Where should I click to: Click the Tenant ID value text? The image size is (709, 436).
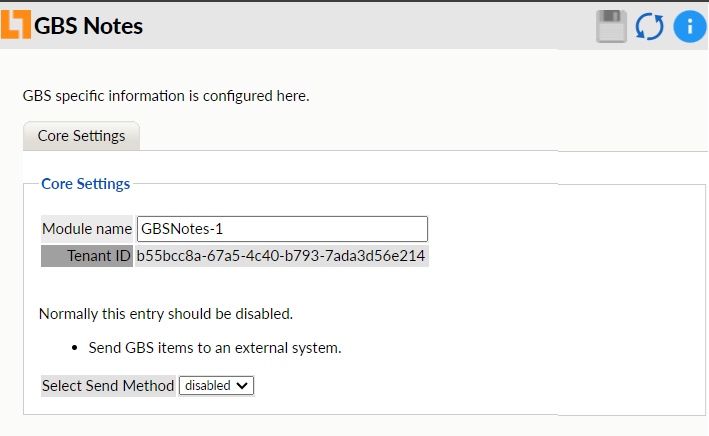pyautogui.click(x=281, y=256)
